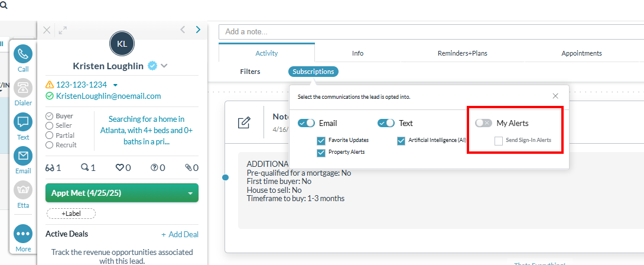Click 'Pre-qualified for a mortgage: No' text
This screenshot has height=265, width=644.
(x=299, y=173)
